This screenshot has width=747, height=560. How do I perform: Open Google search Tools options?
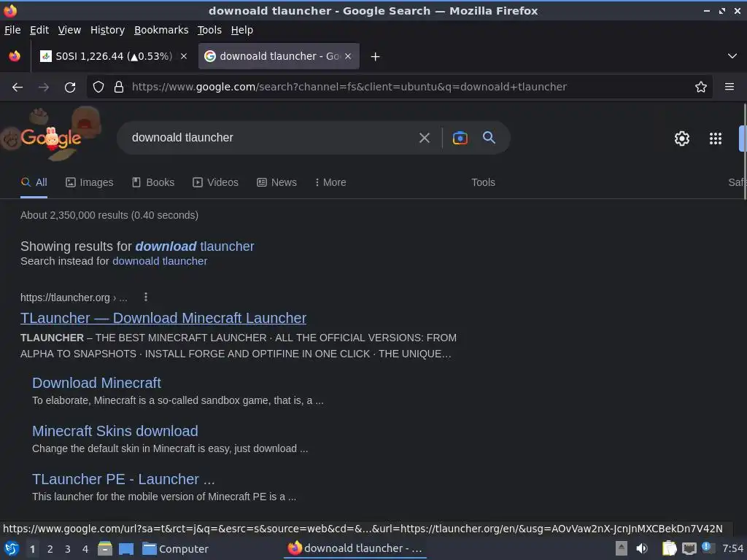[483, 182]
